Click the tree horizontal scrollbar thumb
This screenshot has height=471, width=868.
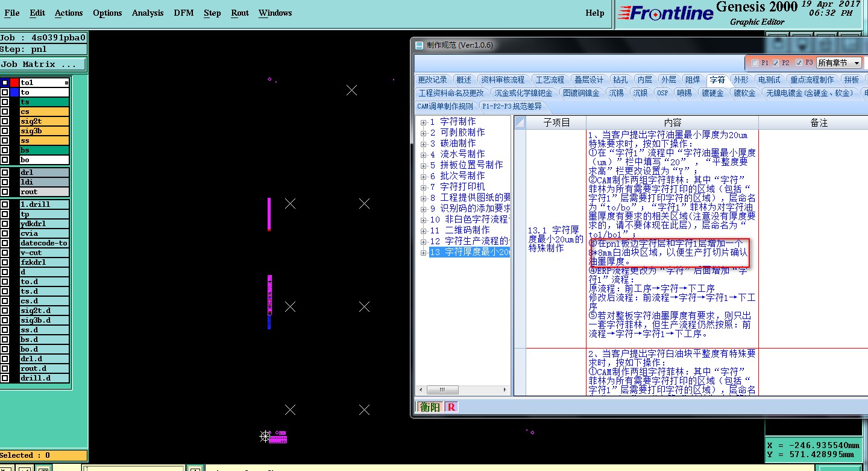coord(444,391)
